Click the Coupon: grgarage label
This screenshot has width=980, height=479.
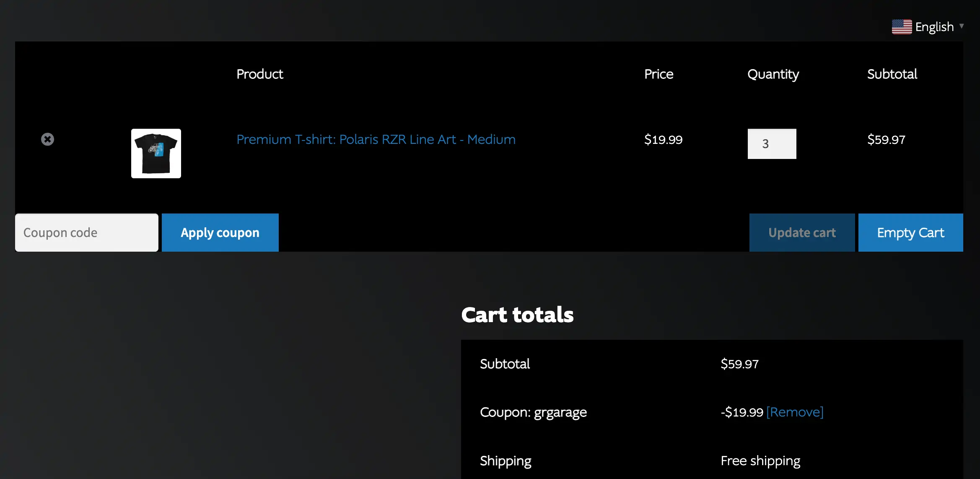tap(533, 412)
